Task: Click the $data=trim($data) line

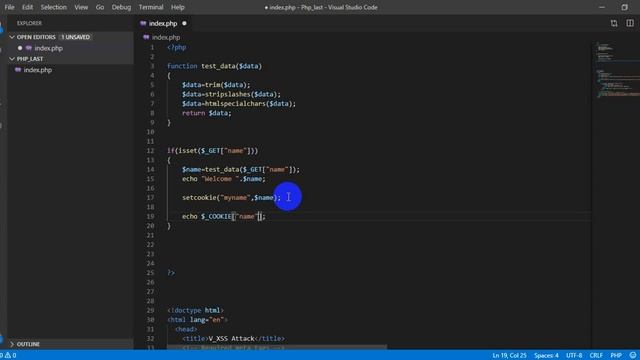Action: point(216,85)
